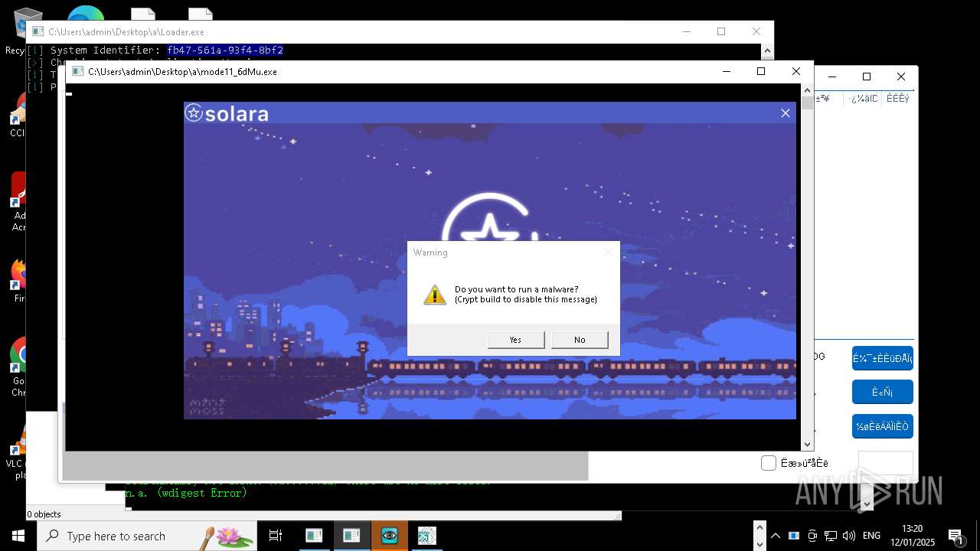980x551 pixels.
Task: Open Task View on the taskbar
Action: (x=276, y=536)
